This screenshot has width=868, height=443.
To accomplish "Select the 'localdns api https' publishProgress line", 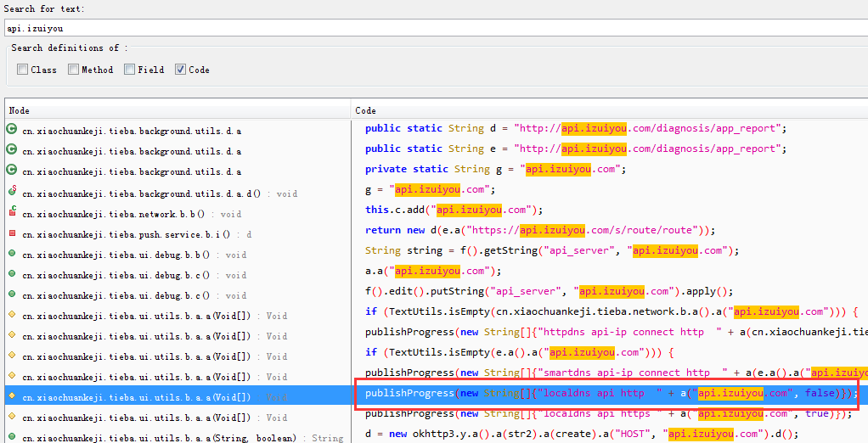I will coord(608,413).
